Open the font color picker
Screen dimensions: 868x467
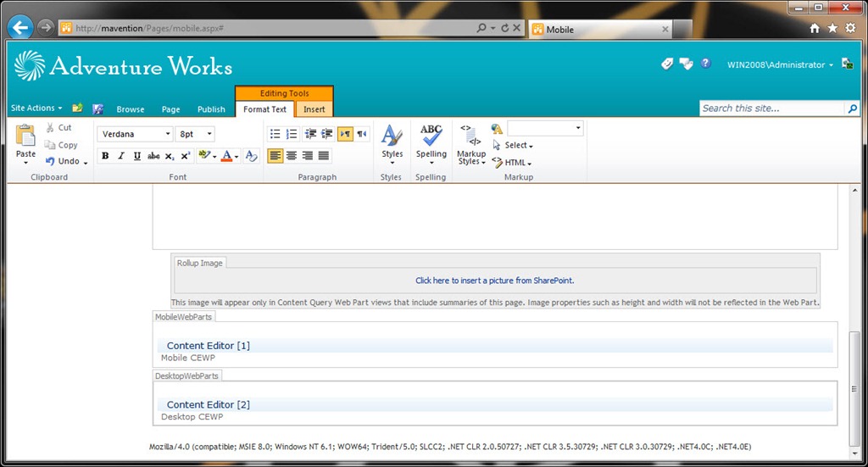230,156
